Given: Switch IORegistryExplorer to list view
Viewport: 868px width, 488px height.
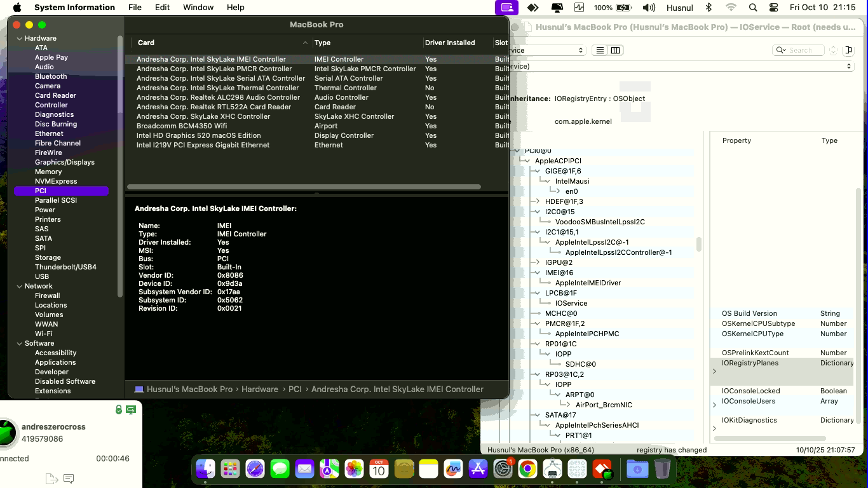Looking at the screenshot, I should click(x=600, y=50).
